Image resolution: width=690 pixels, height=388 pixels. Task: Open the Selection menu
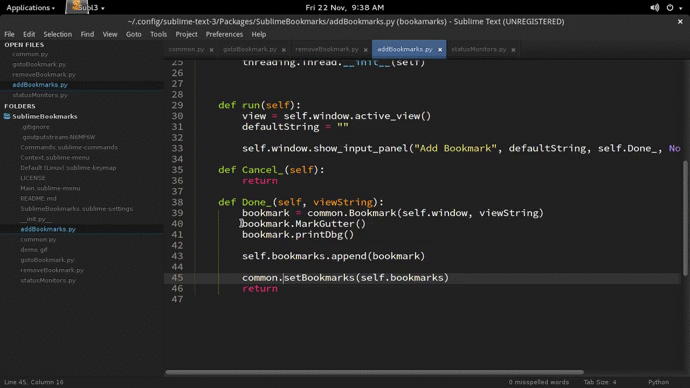(x=57, y=34)
